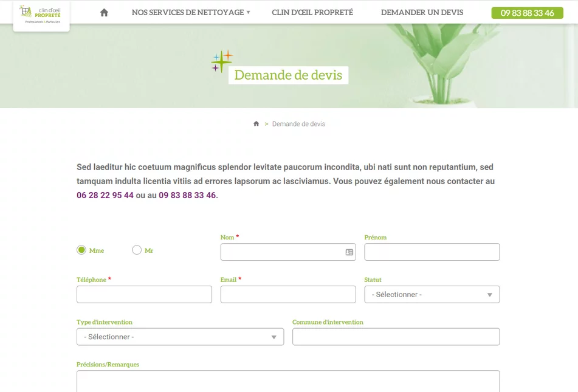Select the Mr radio button
578x392 pixels.
click(x=137, y=250)
